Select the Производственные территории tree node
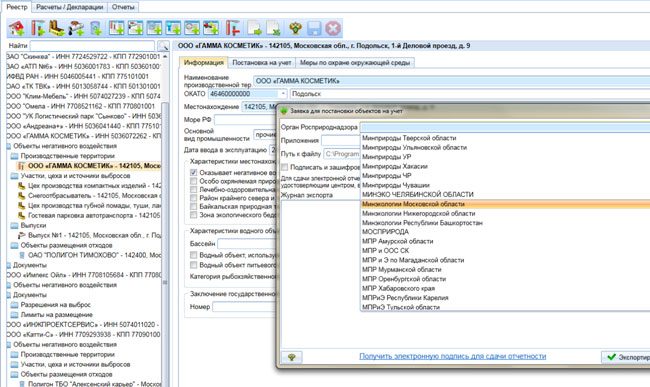650x387 pixels. pyautogui.click(x=68, y=156)
